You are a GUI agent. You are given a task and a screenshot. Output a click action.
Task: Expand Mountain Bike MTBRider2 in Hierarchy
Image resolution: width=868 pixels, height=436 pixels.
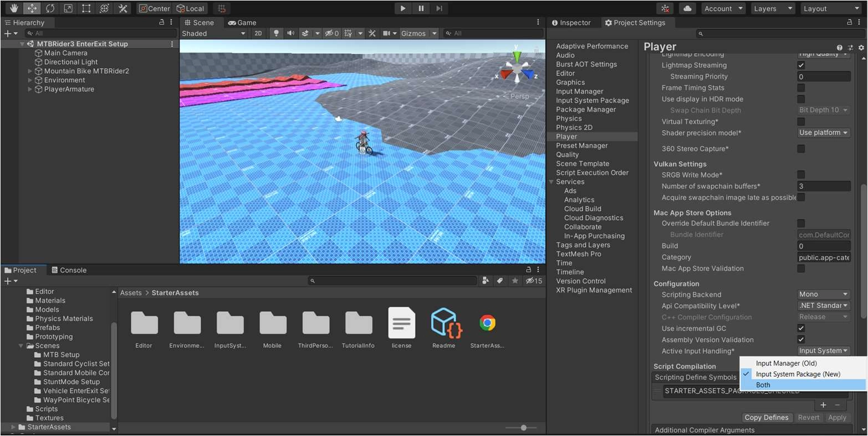[30, 71]
